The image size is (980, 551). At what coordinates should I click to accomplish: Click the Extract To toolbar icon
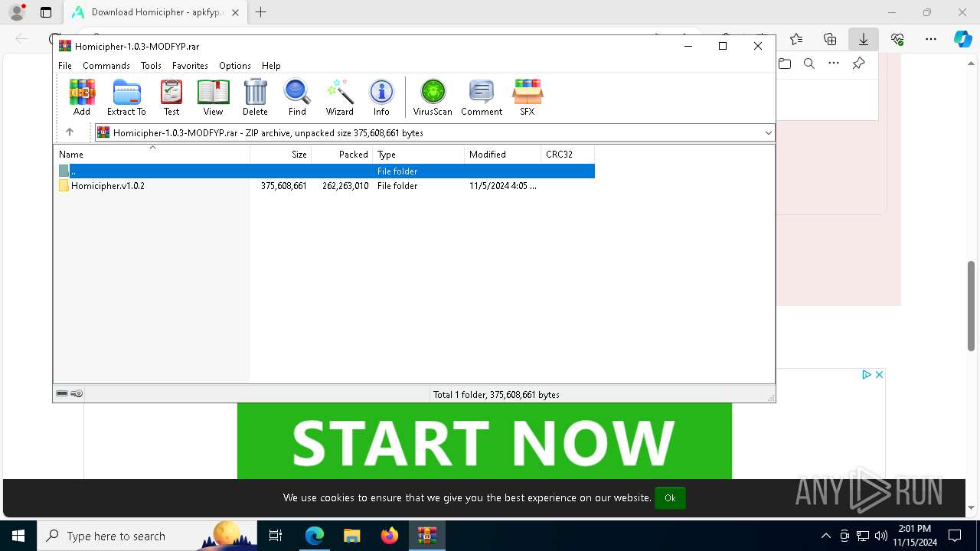[126, 97]
